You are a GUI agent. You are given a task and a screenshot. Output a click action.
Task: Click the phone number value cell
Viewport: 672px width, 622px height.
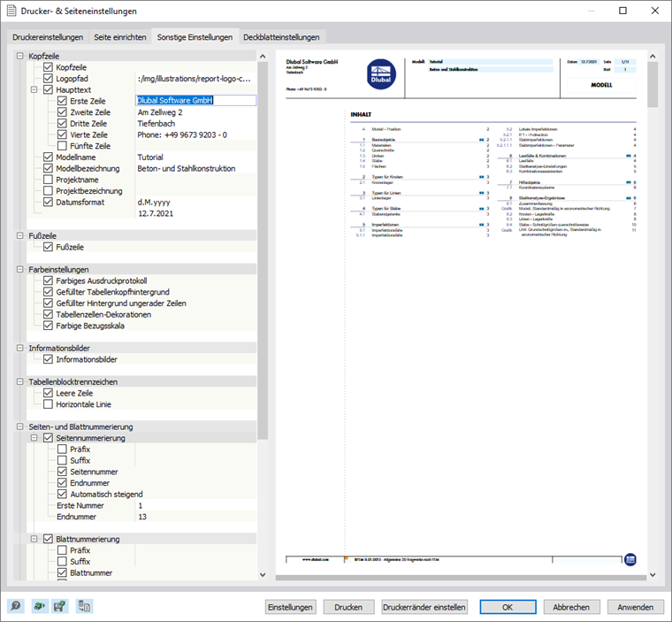pos(196,134)
